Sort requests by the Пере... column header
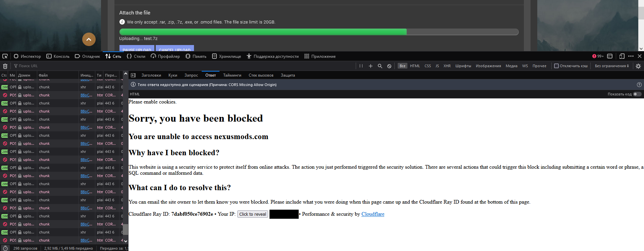 111,75
